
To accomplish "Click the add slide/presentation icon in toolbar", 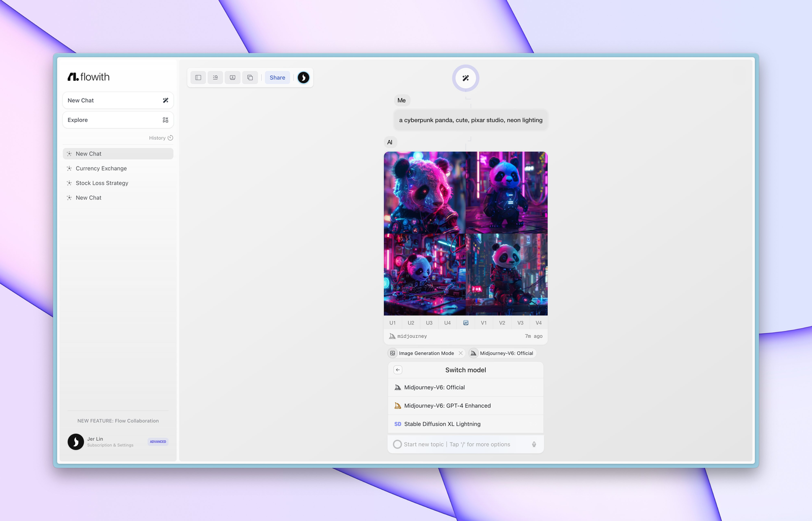I will coord(232,78).
